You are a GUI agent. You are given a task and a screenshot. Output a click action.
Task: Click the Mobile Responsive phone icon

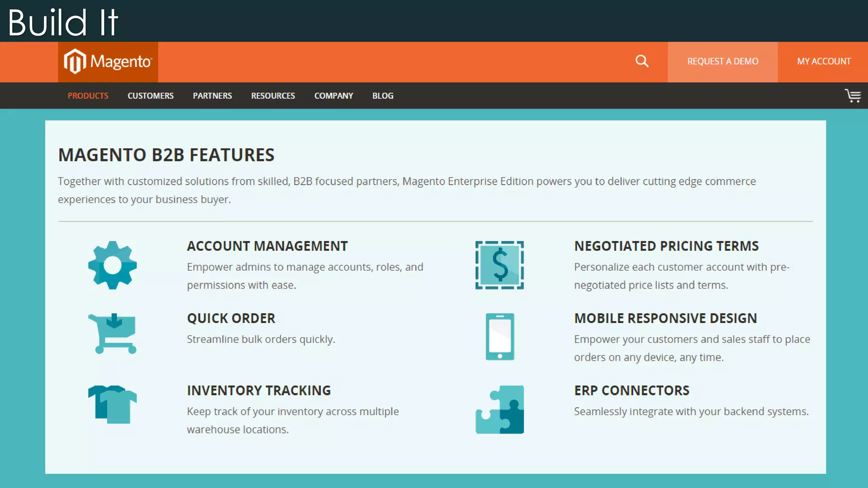click(x=500, y=337)
